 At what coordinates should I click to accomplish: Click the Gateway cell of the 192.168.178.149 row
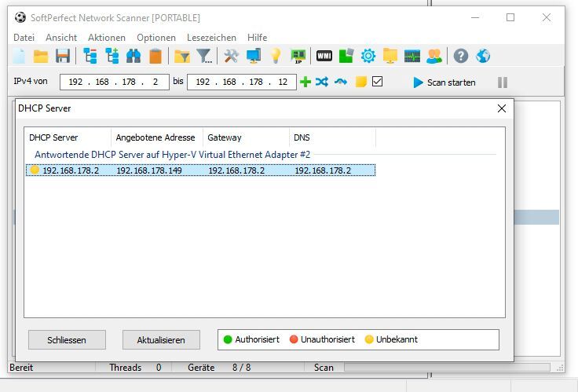coord(236,170)
